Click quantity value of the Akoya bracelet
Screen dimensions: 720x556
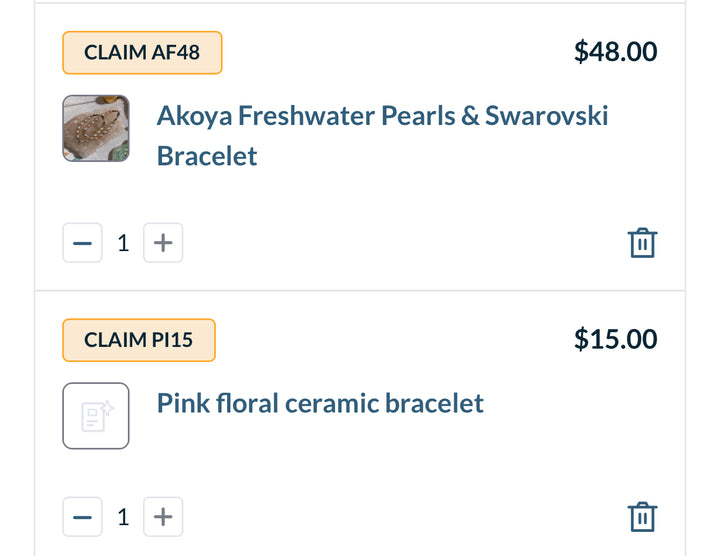(123, 243)
